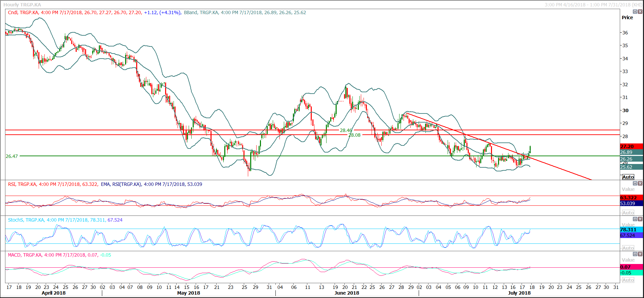Image resolution: width=644 pixels, height=298 pixels.
Task: Select the BBand TRGP.KA legend text
Action: click(244, 12)
